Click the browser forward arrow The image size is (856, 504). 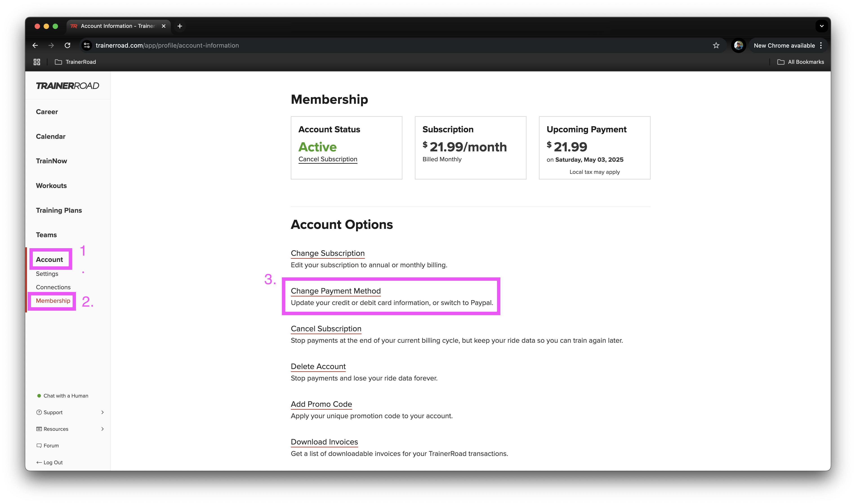pos(51,46)
